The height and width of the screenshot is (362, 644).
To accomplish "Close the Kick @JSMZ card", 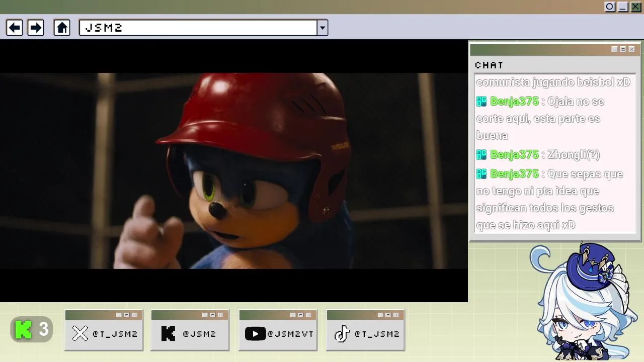I will click(220, 315).
